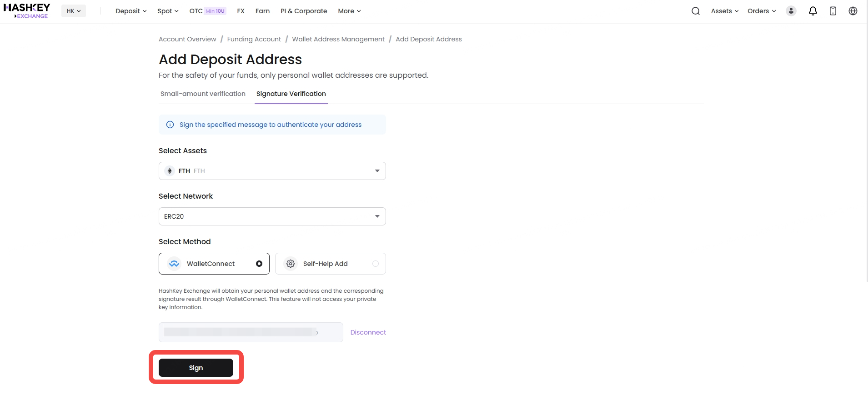Switch to Small-amount verification tab

[203, 94]
